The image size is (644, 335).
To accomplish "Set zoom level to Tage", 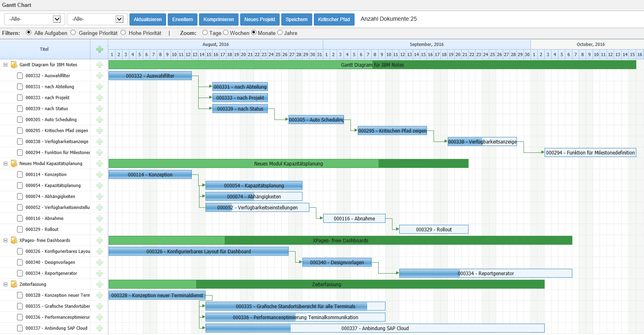I will click(x=205, y=33).
